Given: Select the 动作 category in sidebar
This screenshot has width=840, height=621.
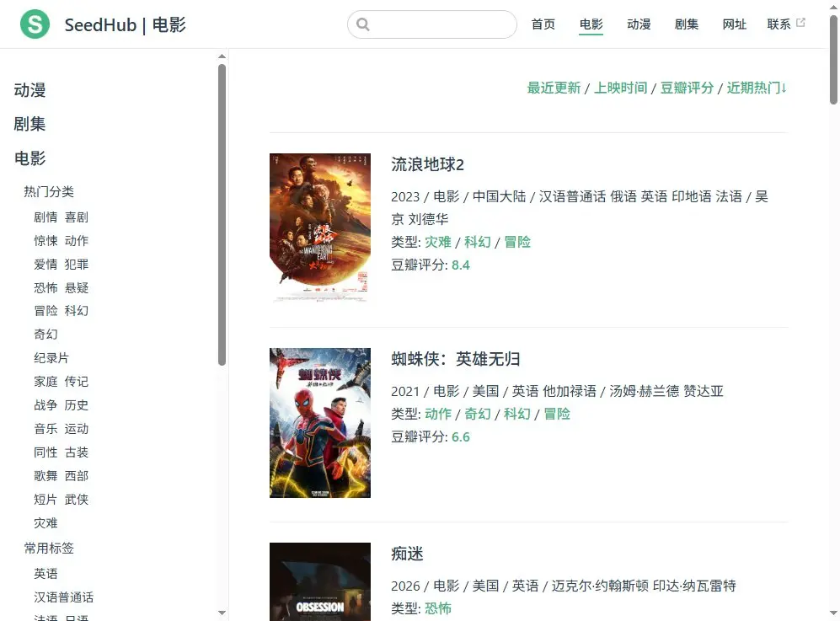Looking at the screenshot, I should tap(77, 241).
